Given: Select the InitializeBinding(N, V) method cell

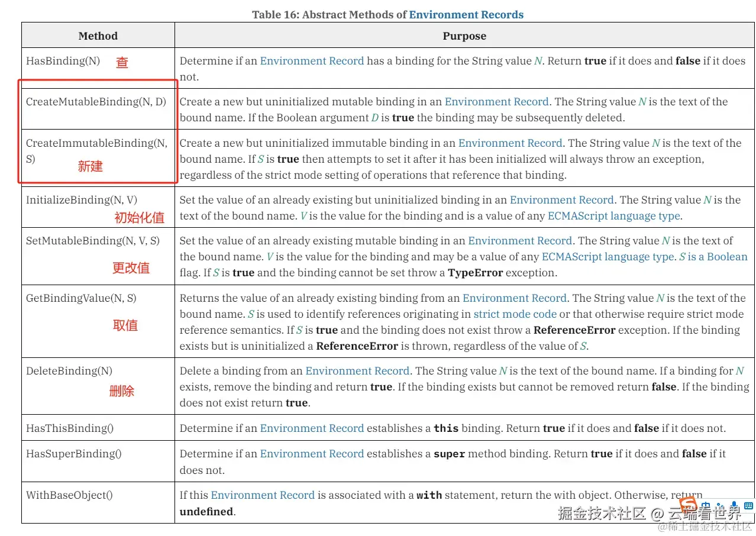Looking at the screenshot, I should coord(98,207).
